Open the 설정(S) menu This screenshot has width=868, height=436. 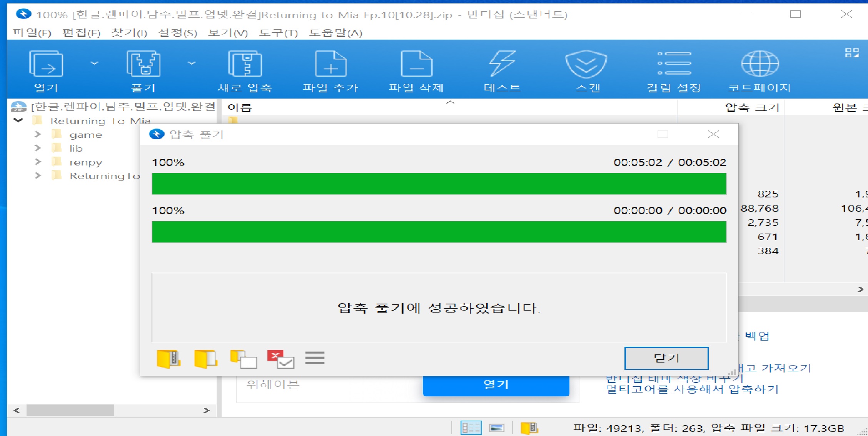pyautogui.click(x=178, y=33)
